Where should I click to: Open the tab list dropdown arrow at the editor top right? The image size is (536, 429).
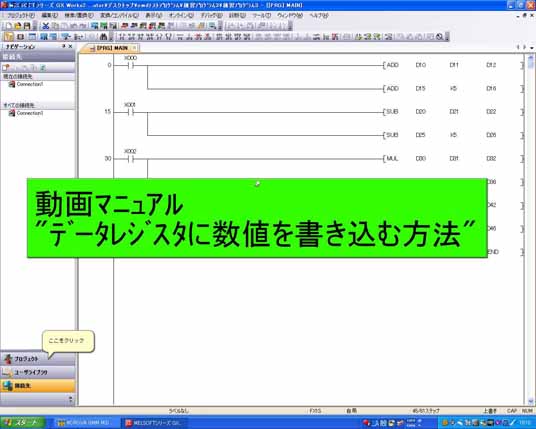pos(532,48)
